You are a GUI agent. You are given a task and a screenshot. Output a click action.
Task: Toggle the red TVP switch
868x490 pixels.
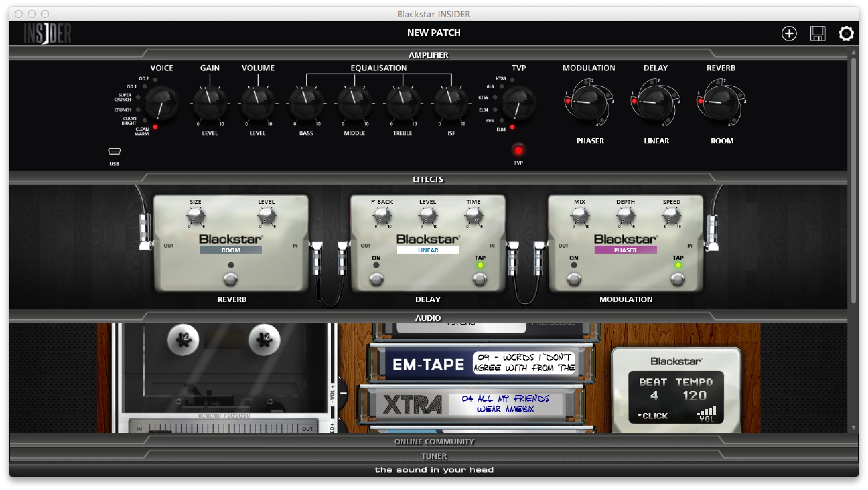click(518, 150)
